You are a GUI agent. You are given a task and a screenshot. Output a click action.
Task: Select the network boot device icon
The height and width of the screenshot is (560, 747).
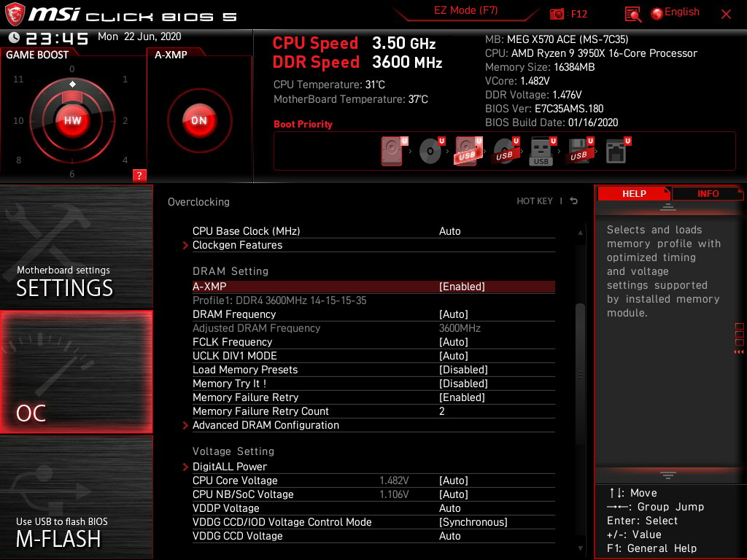click(x=617, y=151)
